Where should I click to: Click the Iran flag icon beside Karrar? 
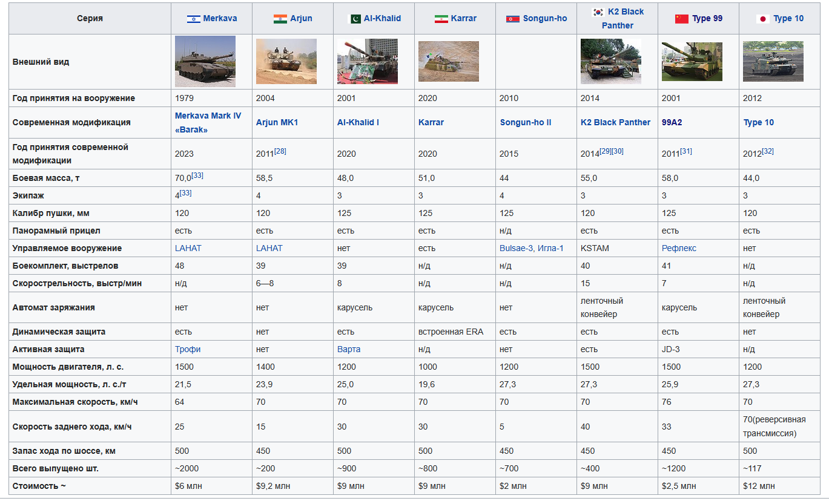pos(441,19)
